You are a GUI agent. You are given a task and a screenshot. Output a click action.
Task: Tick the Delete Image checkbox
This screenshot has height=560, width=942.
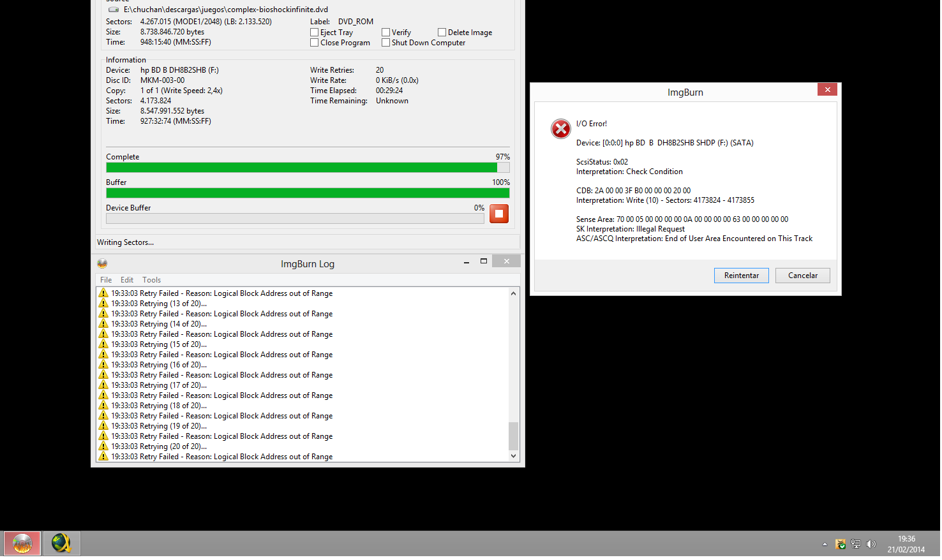tap(442, 33)
